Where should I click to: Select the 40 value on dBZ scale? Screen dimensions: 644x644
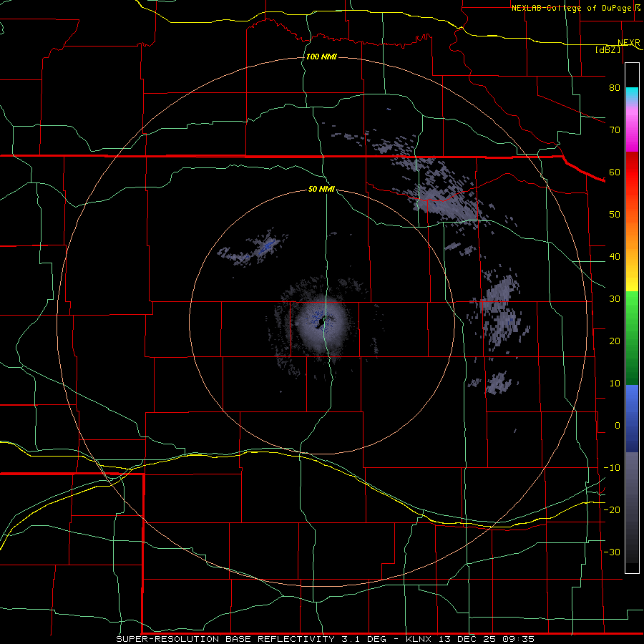coord(615,257)
